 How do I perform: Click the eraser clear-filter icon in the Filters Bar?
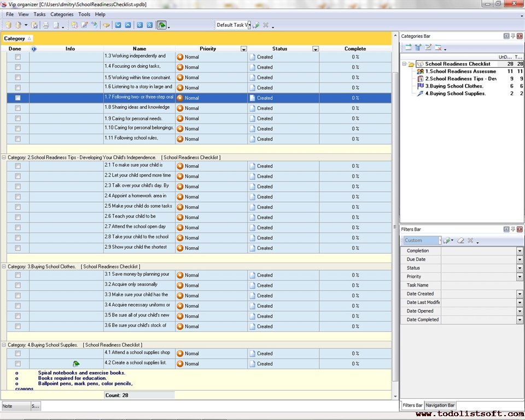pos(460,240)
